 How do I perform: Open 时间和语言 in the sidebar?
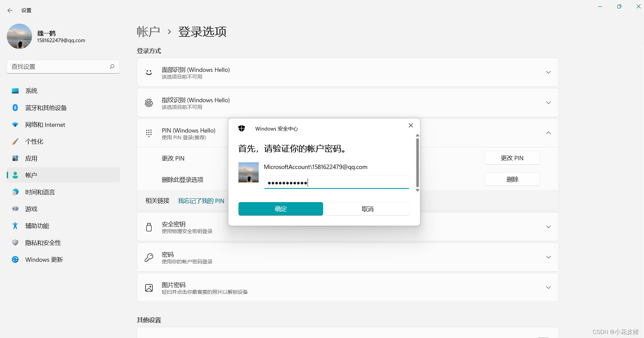[63, 192]
